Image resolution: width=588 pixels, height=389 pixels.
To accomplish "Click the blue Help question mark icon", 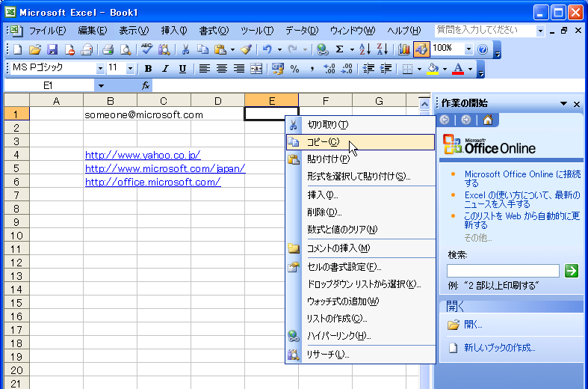I will (483, 49).
